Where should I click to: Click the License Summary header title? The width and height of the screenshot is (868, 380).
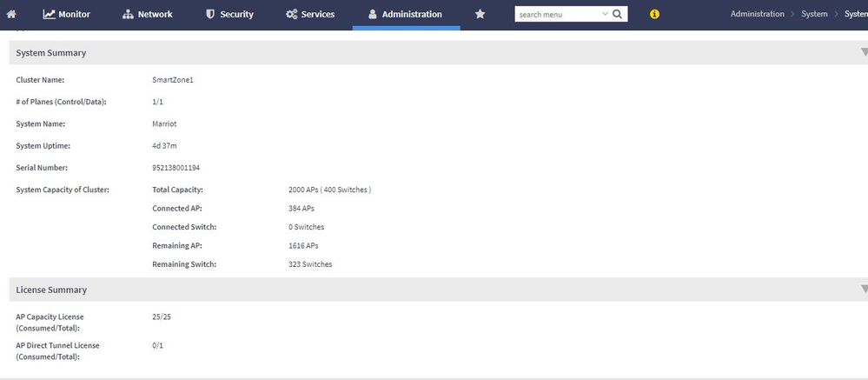click(x=51, y=290)
